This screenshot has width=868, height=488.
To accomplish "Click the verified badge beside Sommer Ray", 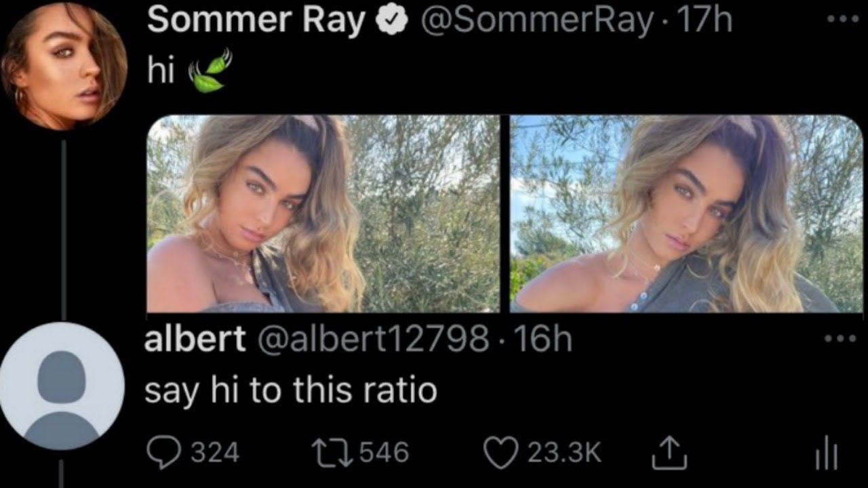I will (x=393, y=21).
